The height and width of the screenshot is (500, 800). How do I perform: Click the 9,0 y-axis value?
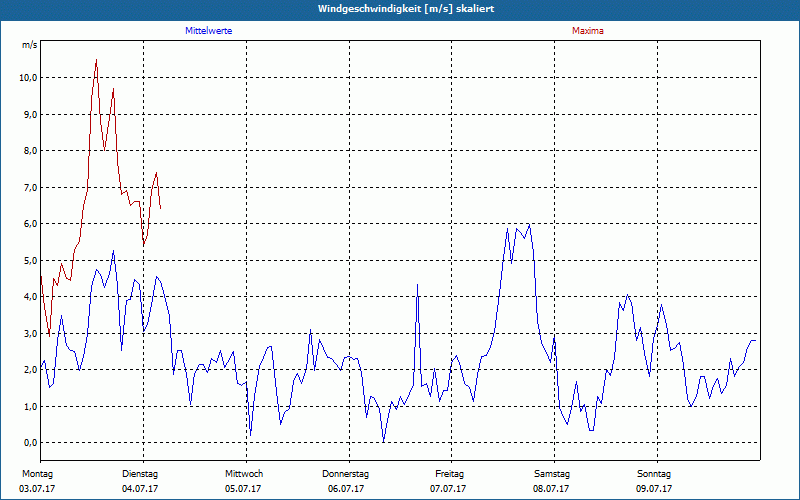[31, 114]
